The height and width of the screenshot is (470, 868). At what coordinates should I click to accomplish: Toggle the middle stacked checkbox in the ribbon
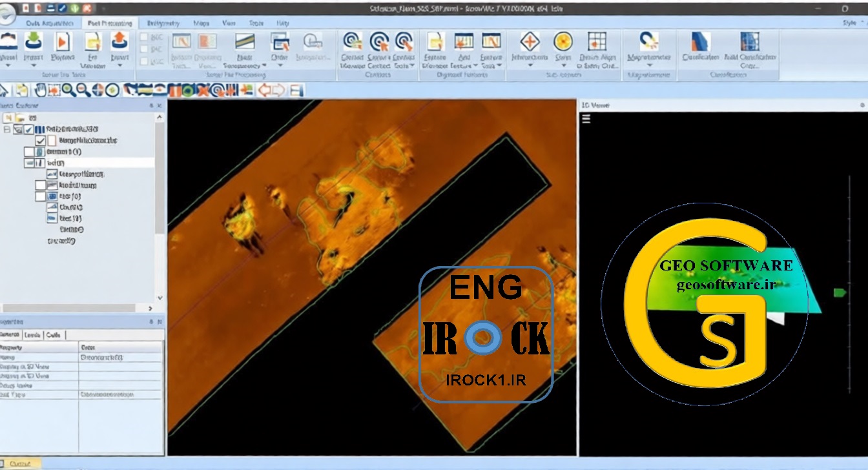click(x=143, y=48)
